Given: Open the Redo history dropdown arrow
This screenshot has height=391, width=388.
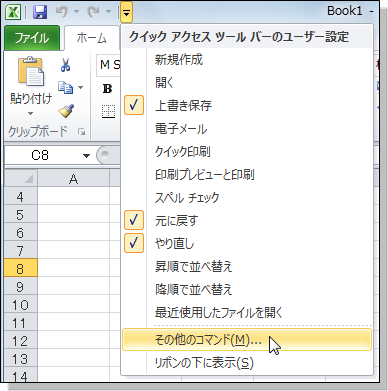Looking at the screenshot, I should point(108,12).
